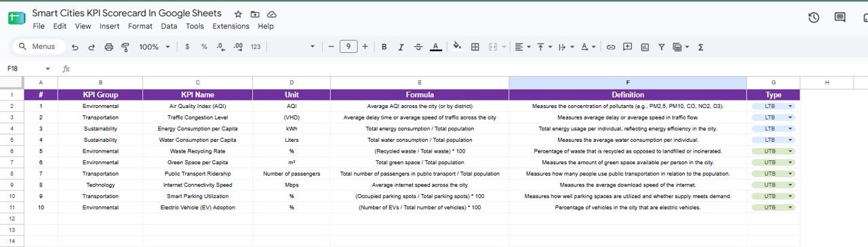Click the name box showing F18
Viewport: 868px width, 247px height.
click(x=22, y=69)
